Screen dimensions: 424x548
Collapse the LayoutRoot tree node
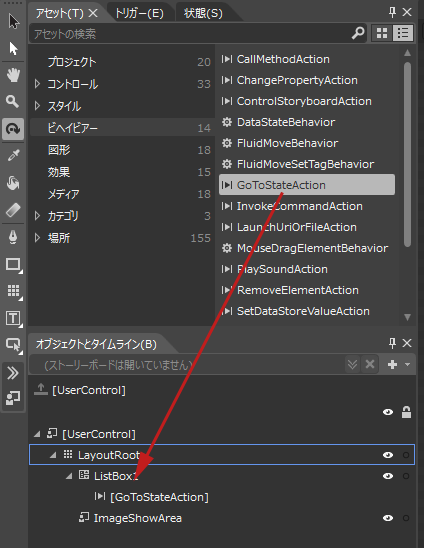[53, 455]
